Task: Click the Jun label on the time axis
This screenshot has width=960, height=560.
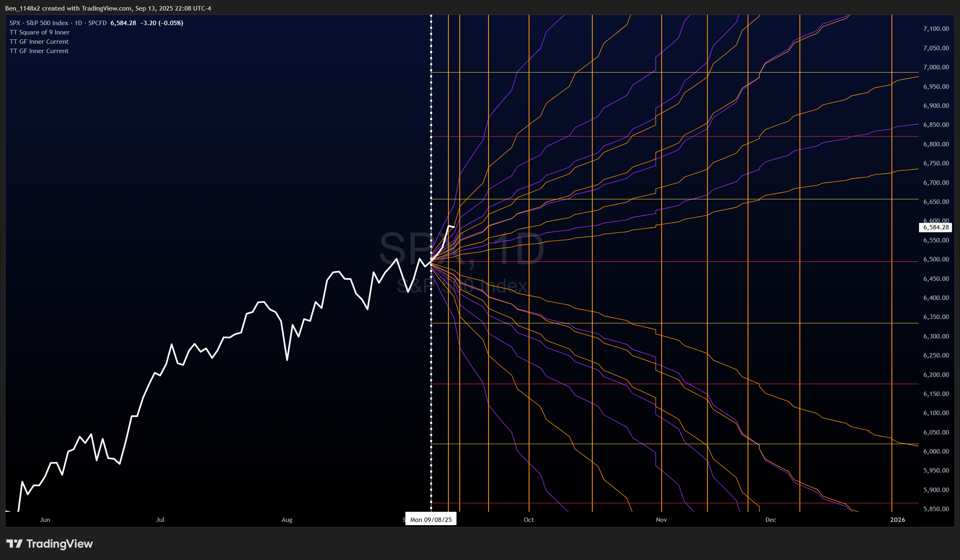Action: pyautogui.click(x=45, y=519)
